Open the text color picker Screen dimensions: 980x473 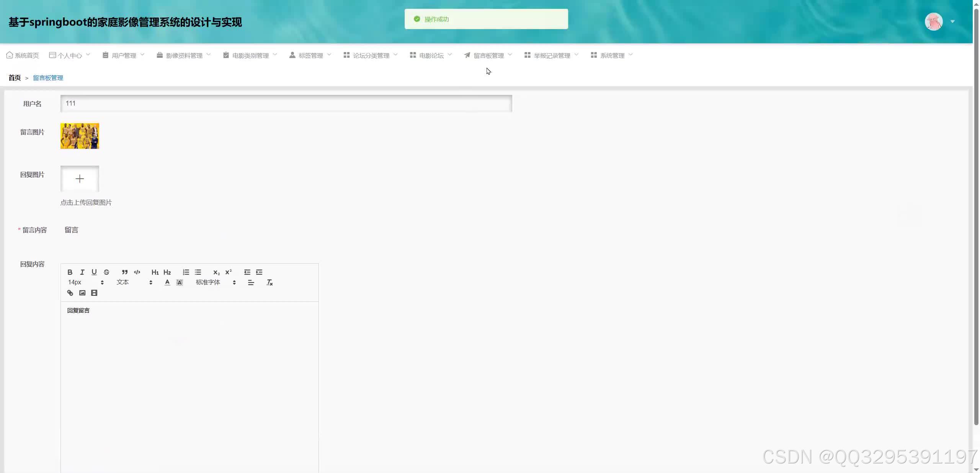pos(167,282)
